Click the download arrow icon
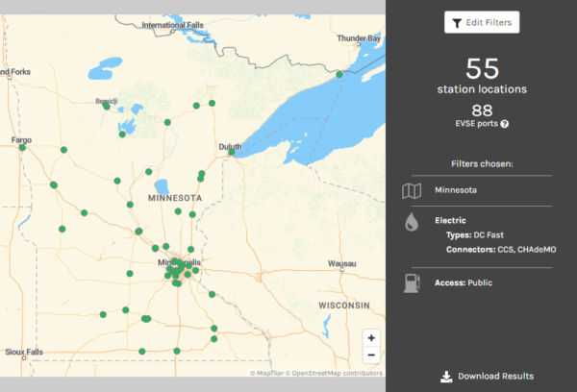This screenshot has height=392, width=577. click(x=446, y=377)
